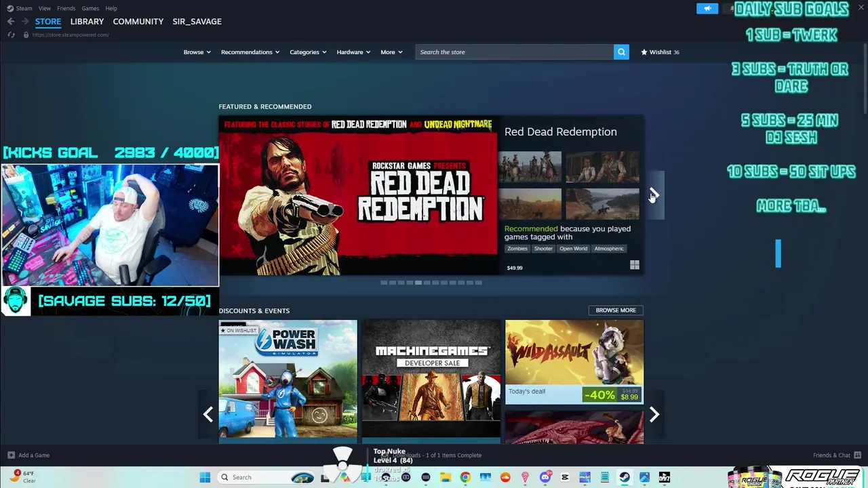Click the store URL address text

[71, 35]
